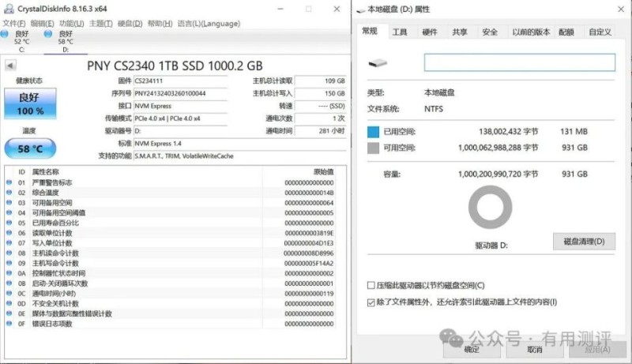
Task: Switch to the 以前的版本 tab
Action: coord(531,32)
